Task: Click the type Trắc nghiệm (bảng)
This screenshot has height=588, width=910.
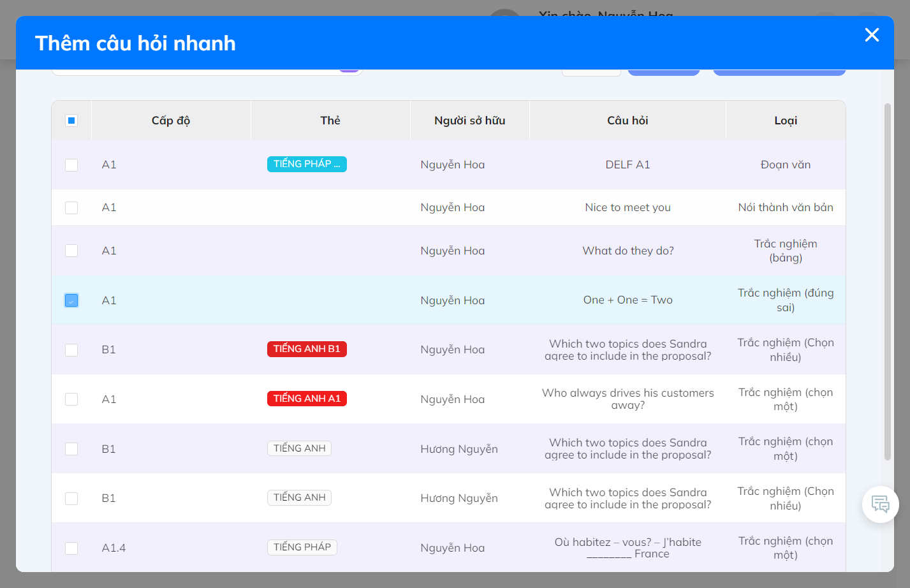Action: click(x=786, y=251)
